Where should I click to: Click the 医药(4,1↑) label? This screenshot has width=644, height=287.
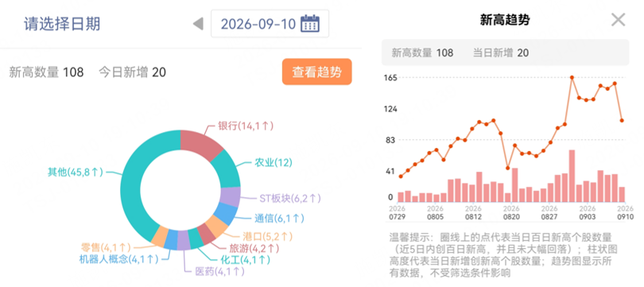point(220,271)
